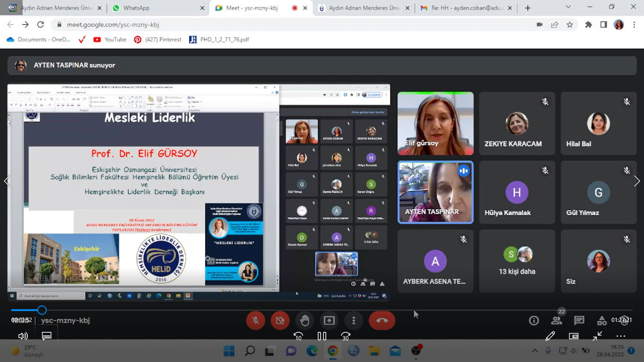Switch to the Re: HH Gmail tab
Screen dimensions: 644x362
click(x=460, y=8)
